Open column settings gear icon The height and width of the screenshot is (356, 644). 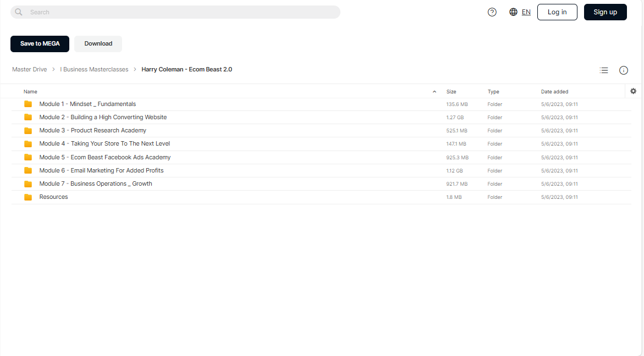634,91
